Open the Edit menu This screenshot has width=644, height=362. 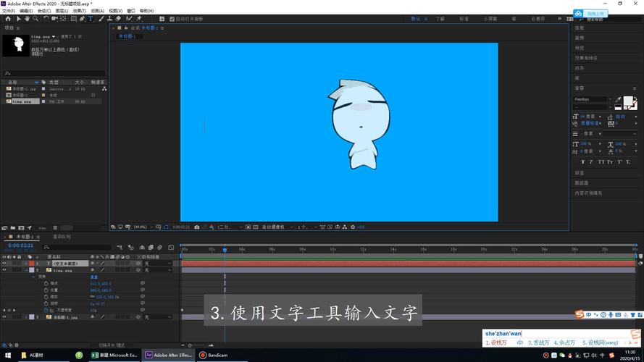[x=26, y=11]
